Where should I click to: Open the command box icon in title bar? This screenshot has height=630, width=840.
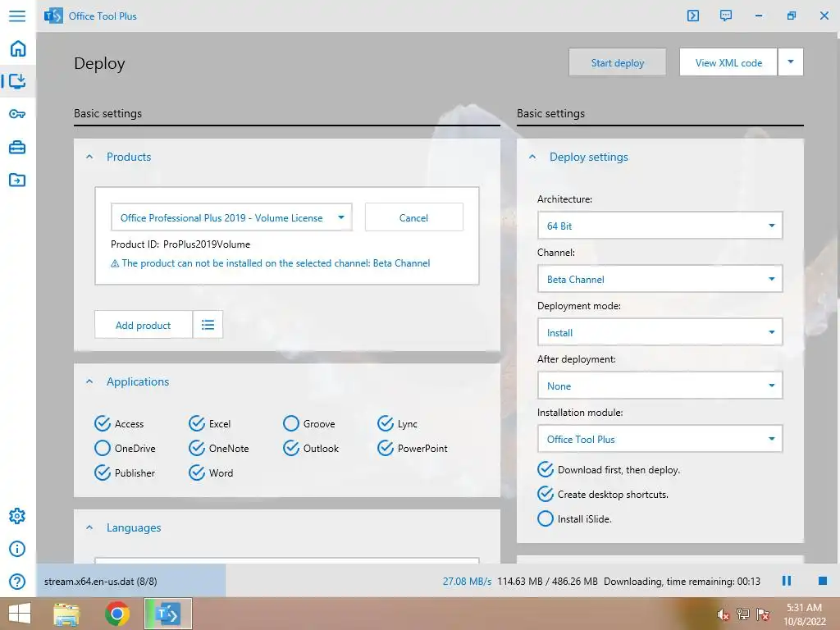692,16
